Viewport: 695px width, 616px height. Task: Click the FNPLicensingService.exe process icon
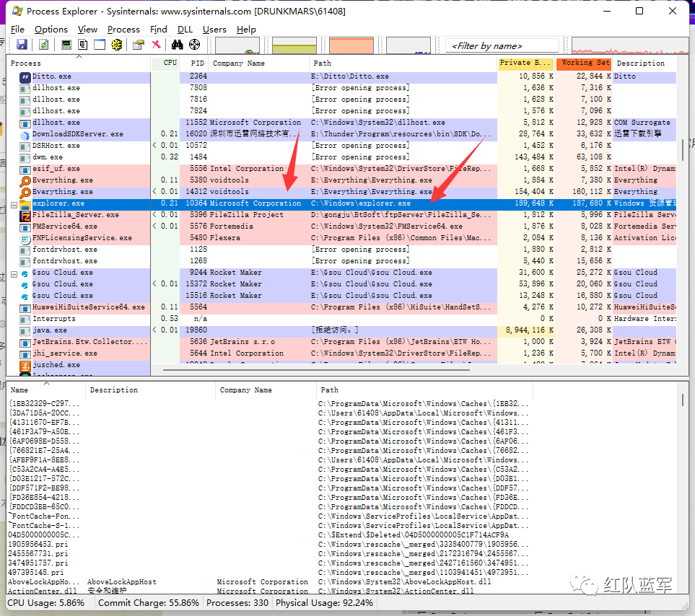click(x=25, y=238)
